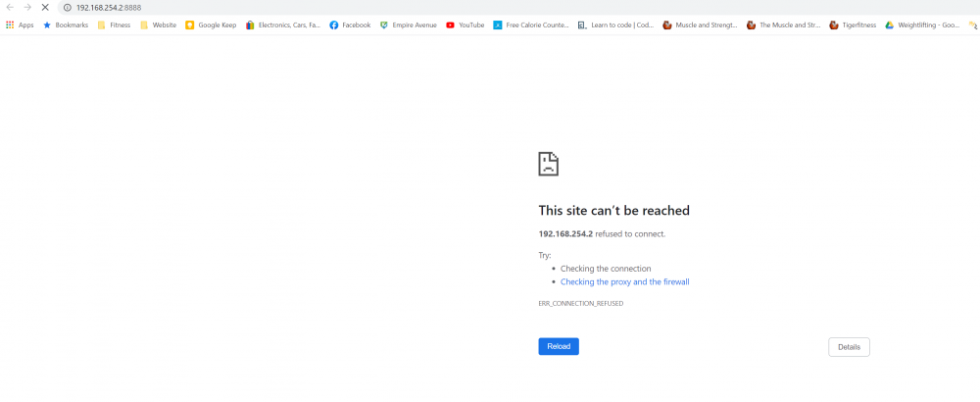This screenshot has width=980, height=402.
Task: Open the Bookmarks star folder
Action: pyautogui.click(x=66, y=25)
